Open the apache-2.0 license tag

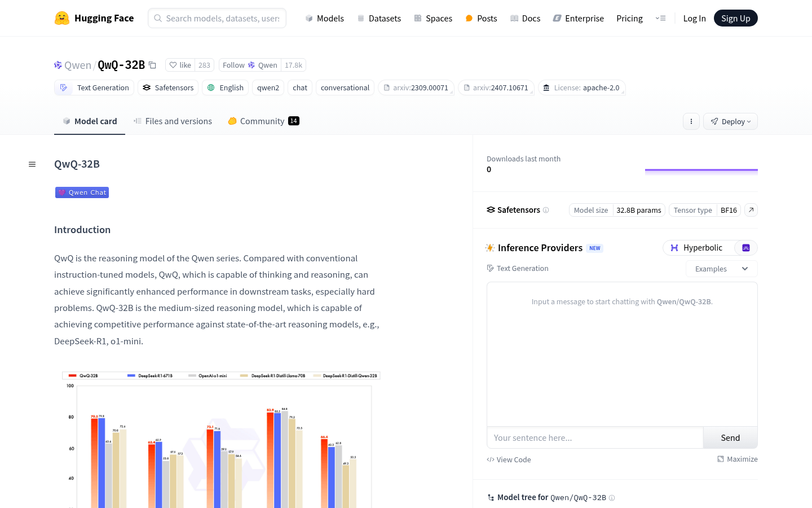(x=581, y=87)
